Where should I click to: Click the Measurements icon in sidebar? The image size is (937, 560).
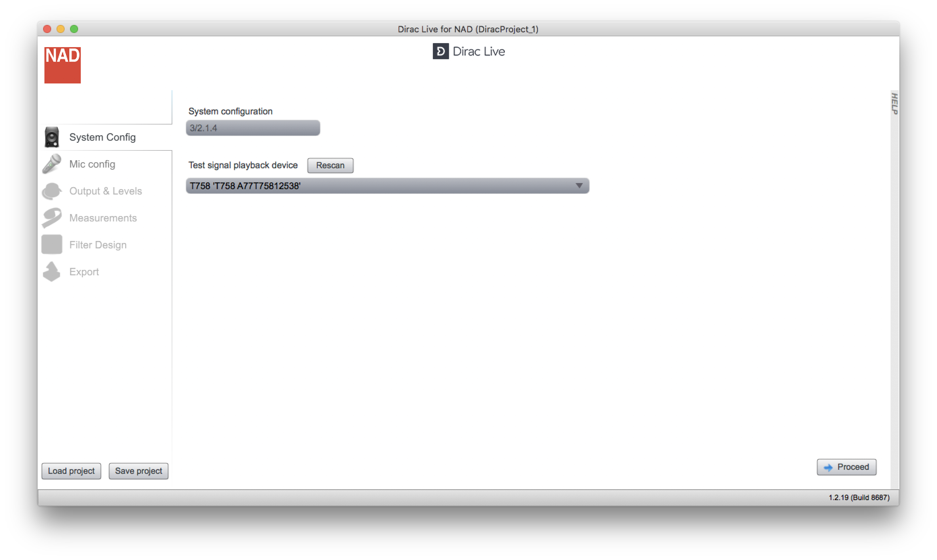click(x=53, y=217)
